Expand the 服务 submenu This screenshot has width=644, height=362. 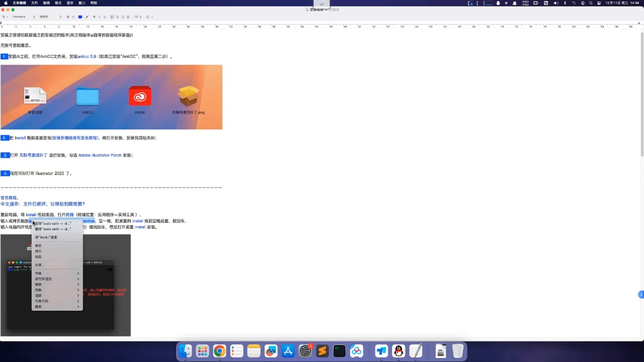pyautogui.click(x=57, y=307)
